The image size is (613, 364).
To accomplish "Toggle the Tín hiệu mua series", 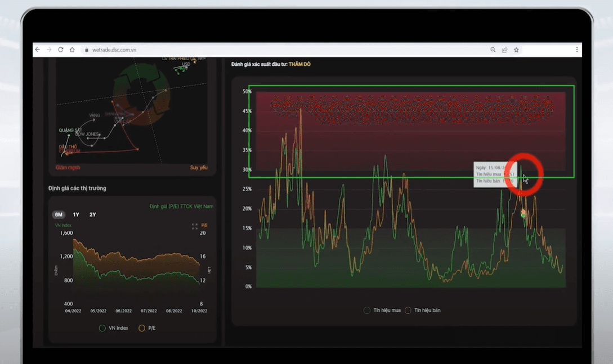I will [x=382, y=310].
